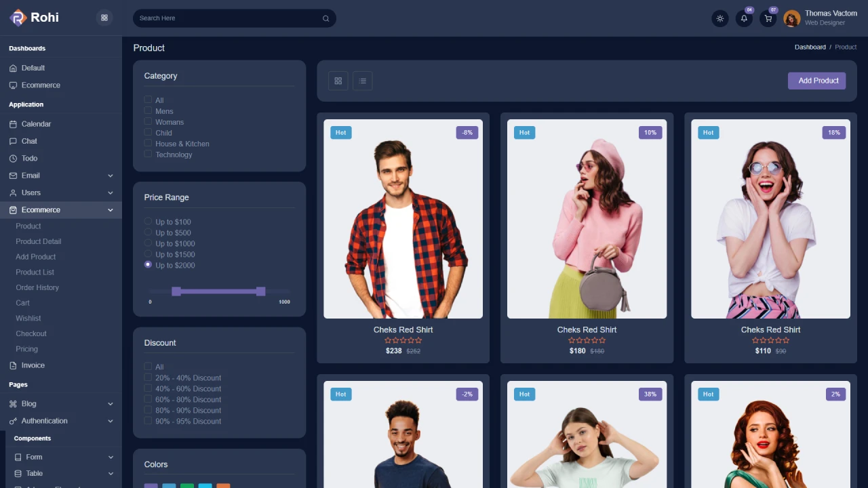This screenshot has width=868, height=488.
Task: Expand the Users menu chevron
Action: pyautogui.click(x=111, y=193)
